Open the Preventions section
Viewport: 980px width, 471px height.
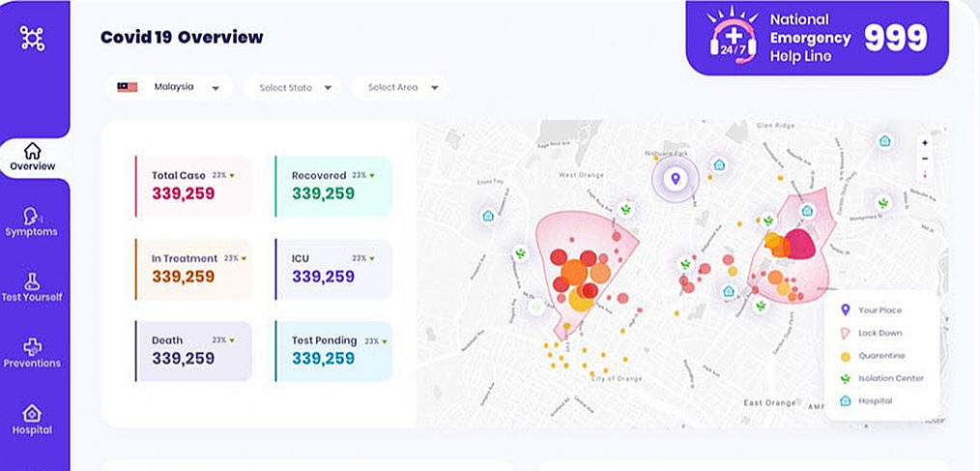click(x=32, y=353)
